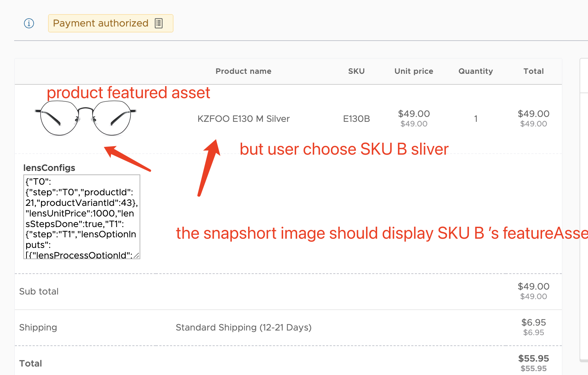The height and width of the screenshot is (375, 588).
Task: Select the Standard Shipping (12-21 Days) text
Action: click(243, 327)
